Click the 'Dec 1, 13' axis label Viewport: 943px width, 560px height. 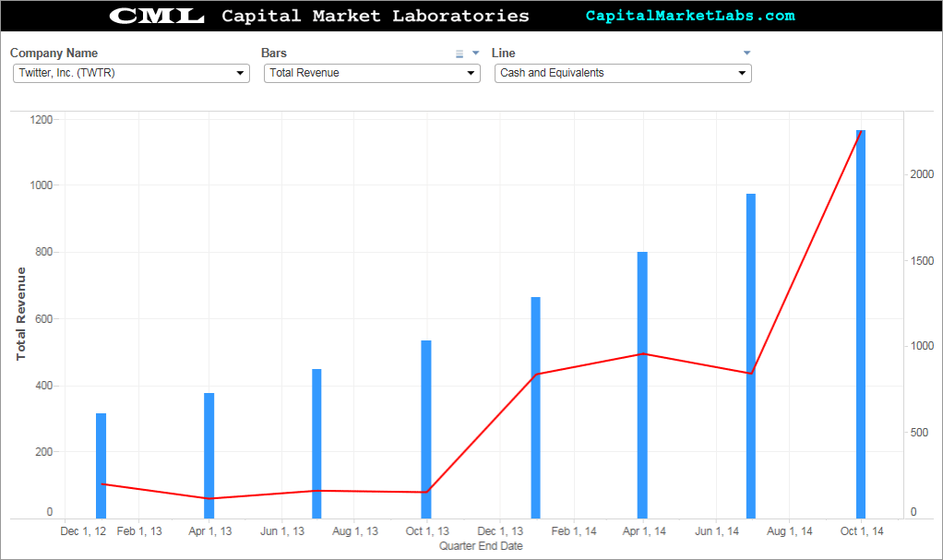pyautogui.click(x=500, y=531)
